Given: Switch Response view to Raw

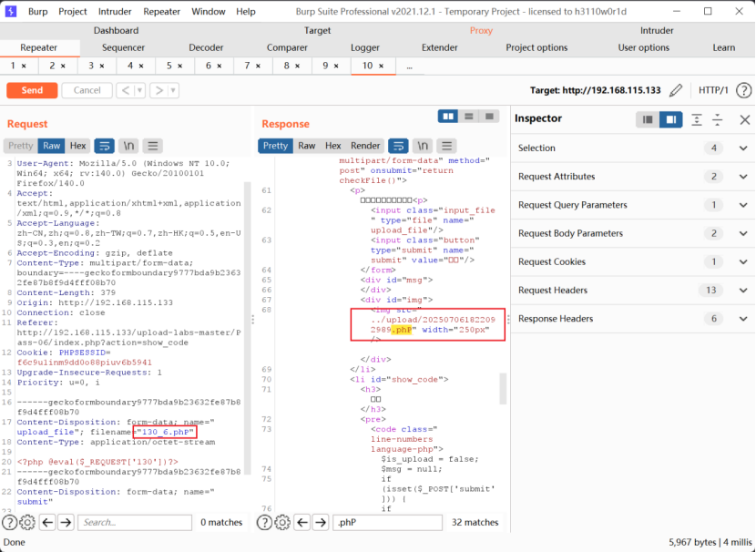Looking at the screenshot, I should tap(307, 146).
